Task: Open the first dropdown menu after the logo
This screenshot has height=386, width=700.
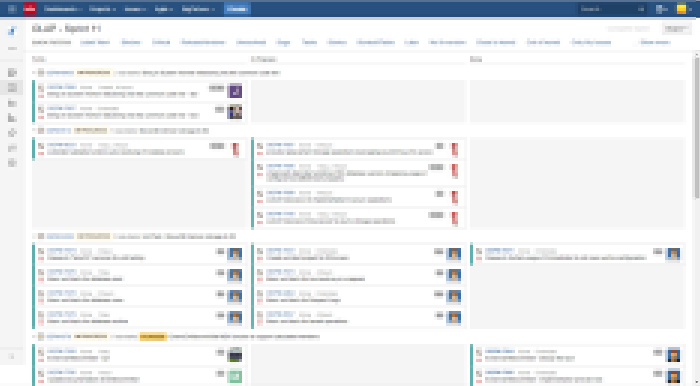Action: 62,9
